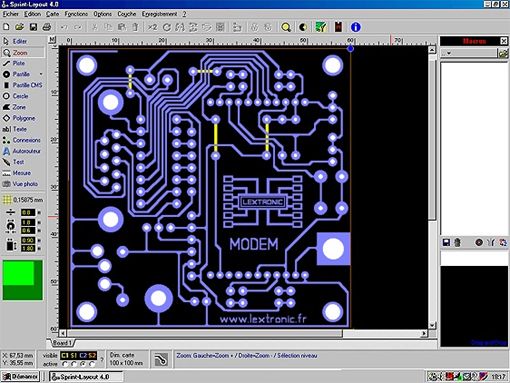Open the grid size 0,15875 mm selector

[x=23, y=200]
